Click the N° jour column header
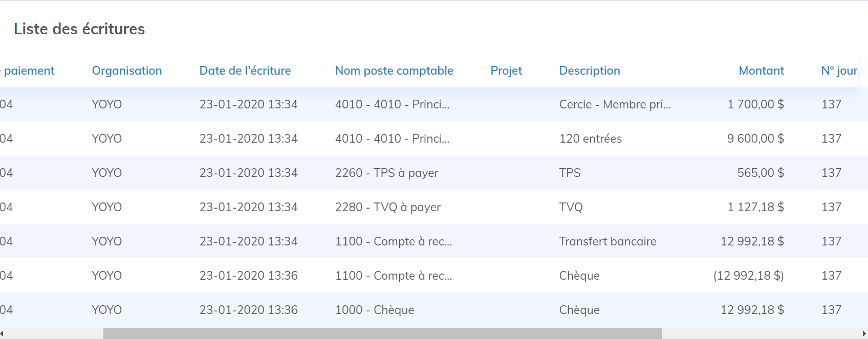The image size is (868, 339). 839,71
